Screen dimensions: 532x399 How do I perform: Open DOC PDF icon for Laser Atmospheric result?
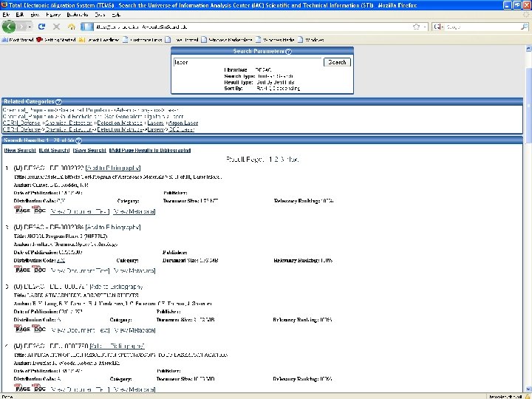click(38, 329)
